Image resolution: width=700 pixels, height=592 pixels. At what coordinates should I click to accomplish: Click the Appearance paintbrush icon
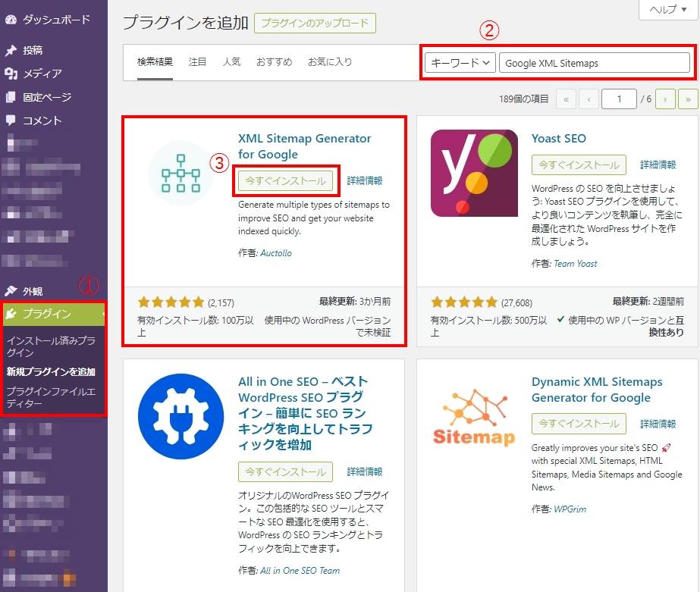(x=11, y=290)
